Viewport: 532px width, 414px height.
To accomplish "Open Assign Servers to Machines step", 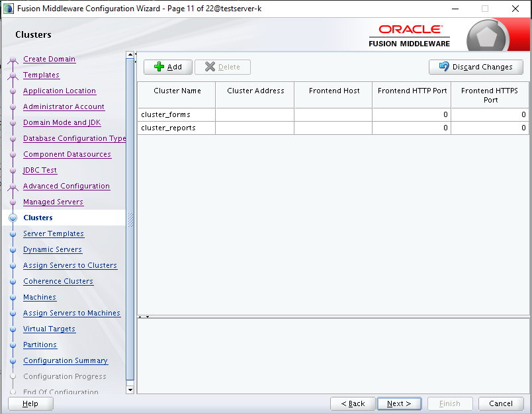I will pyautogui.click(x=71, y=313).
